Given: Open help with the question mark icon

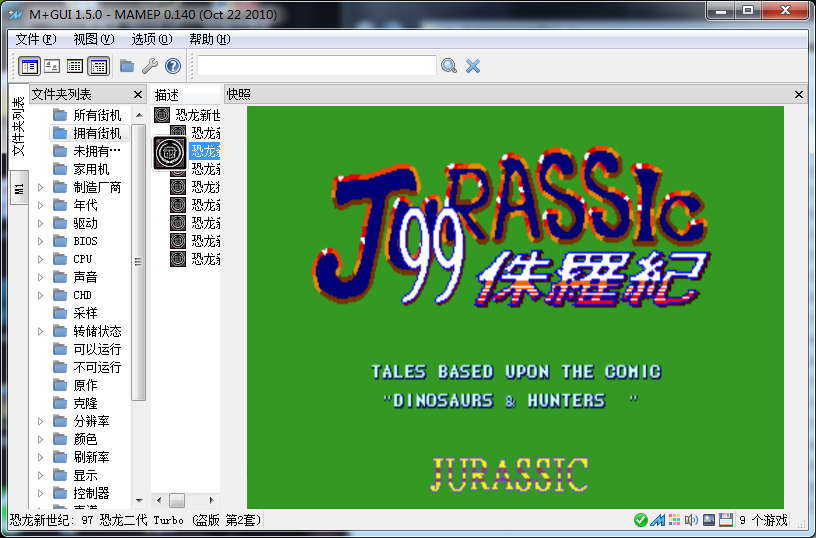Looking at the screenshot, I should 173,66.
